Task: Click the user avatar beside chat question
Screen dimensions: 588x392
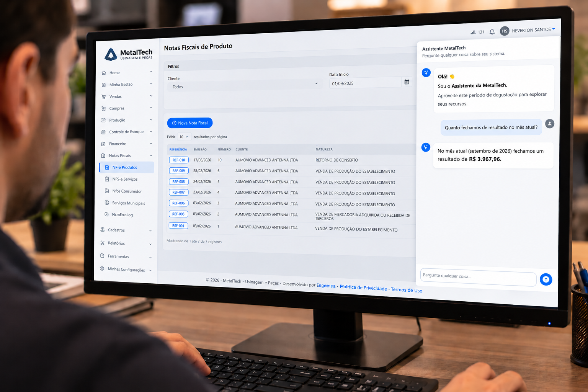Action: pyautogui.click(x=550, y=124)
